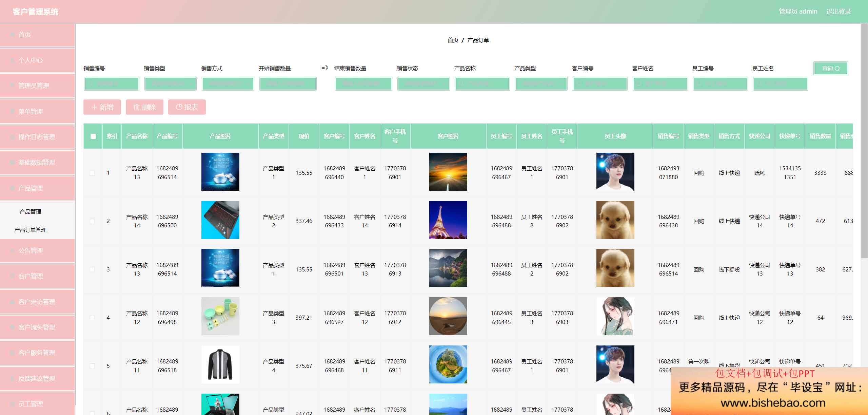This screenshot has width=868, height=415.
Task: Toggle the select-all checkbox in table header
Action: [x=93, y=136]
